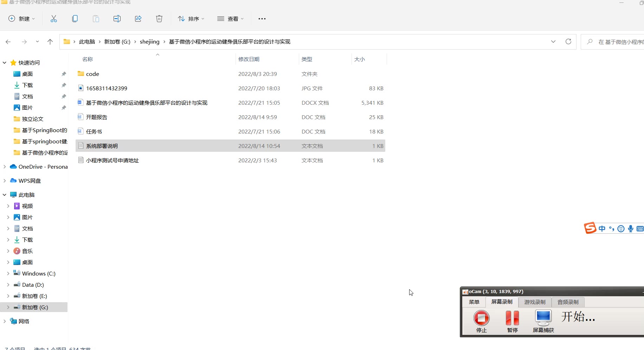Open the address bar history dropdown
Image resolution: width=644 pixels, height=350 pixels.
(x=553, y=41)
